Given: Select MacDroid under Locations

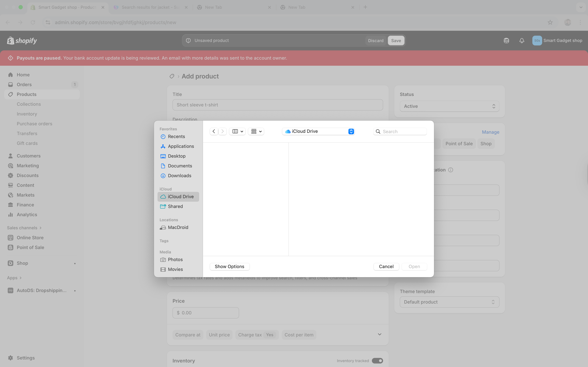Looking at the screenshot, I should pos(178,227).
